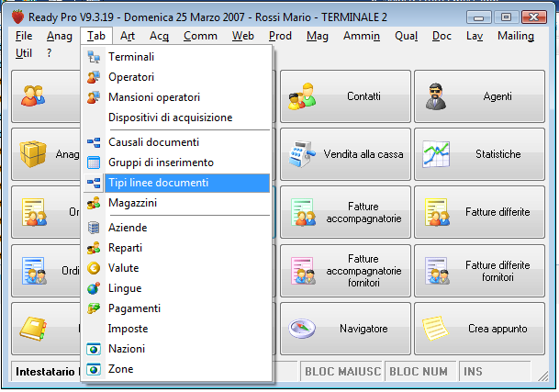Viewport: 559px width, 392px height.
Task: Click the Zone menu icon
Action: (x=94, y=369)
